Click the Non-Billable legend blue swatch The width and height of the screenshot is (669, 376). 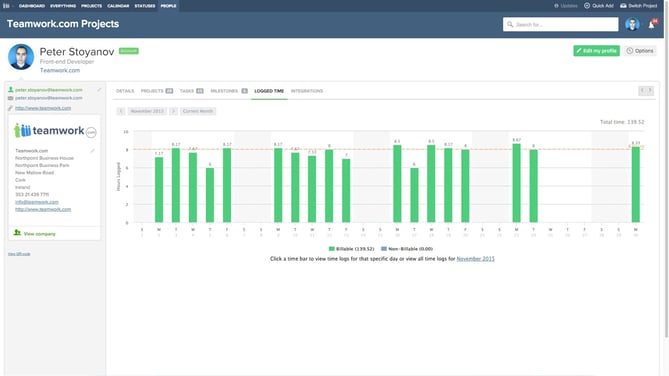point(384,248)
